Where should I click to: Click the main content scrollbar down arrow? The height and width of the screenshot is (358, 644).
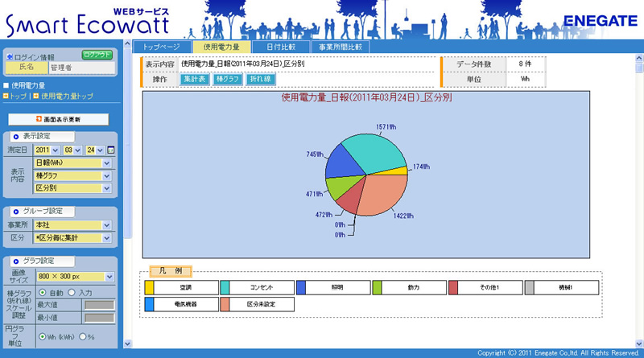point(639,344)
